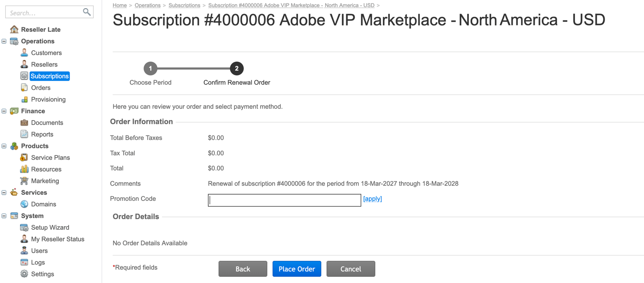Collapse the Finance tree section
The width and height of the screenshot is (644, 283).
[x=4, y=111]
